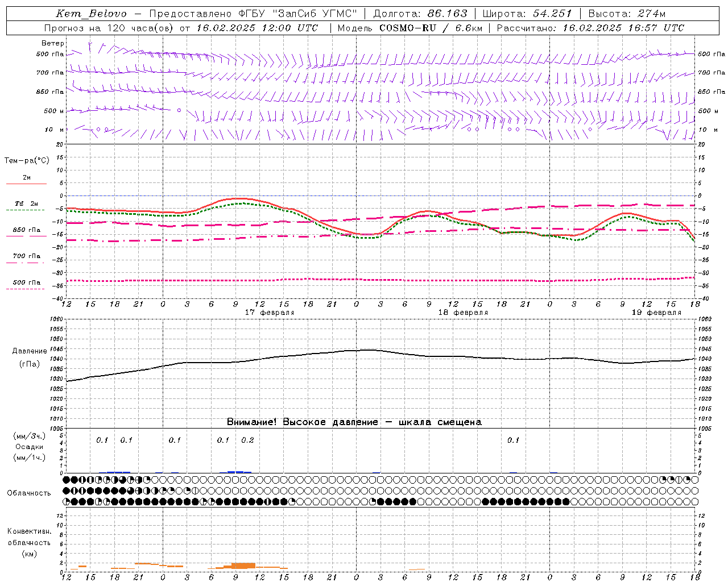Click "Прогноз на 120 часа(ов)" text
728x582 pixels.
[109, 28]
